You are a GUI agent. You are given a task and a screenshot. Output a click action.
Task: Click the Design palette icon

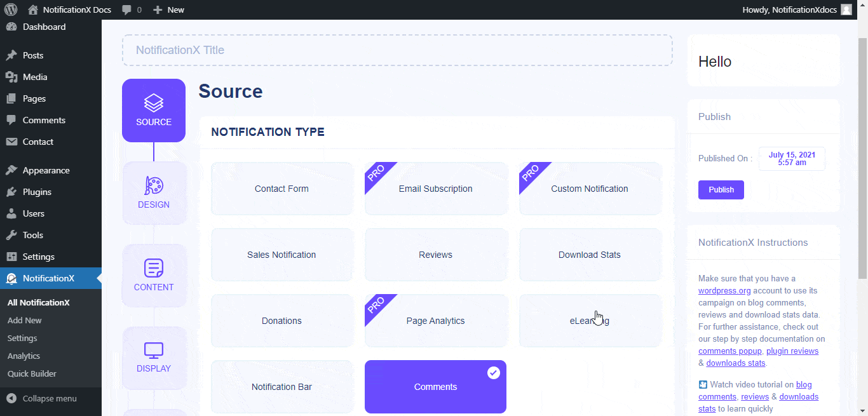pos(154,185)
